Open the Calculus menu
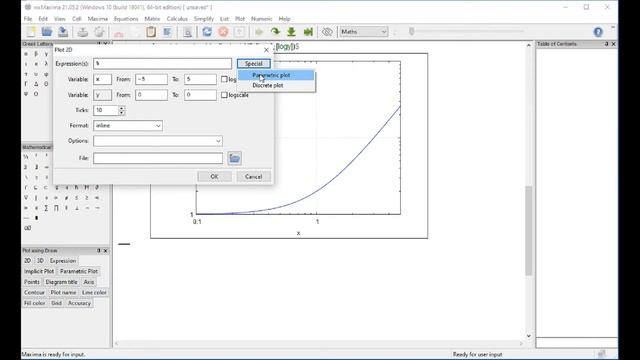Image resolution: width=640 pixels, height=360 pixels. click(x=177, y=19)
